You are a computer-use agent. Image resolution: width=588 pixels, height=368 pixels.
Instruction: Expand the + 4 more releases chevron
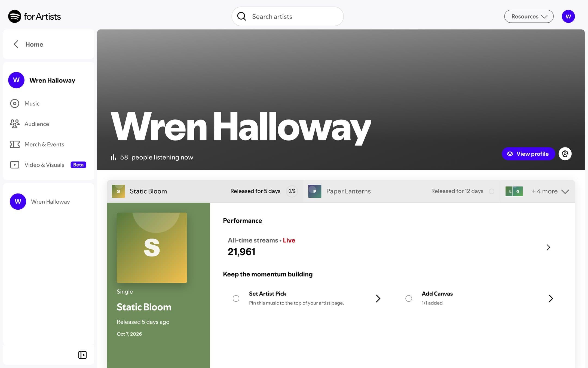coord(565,191)
